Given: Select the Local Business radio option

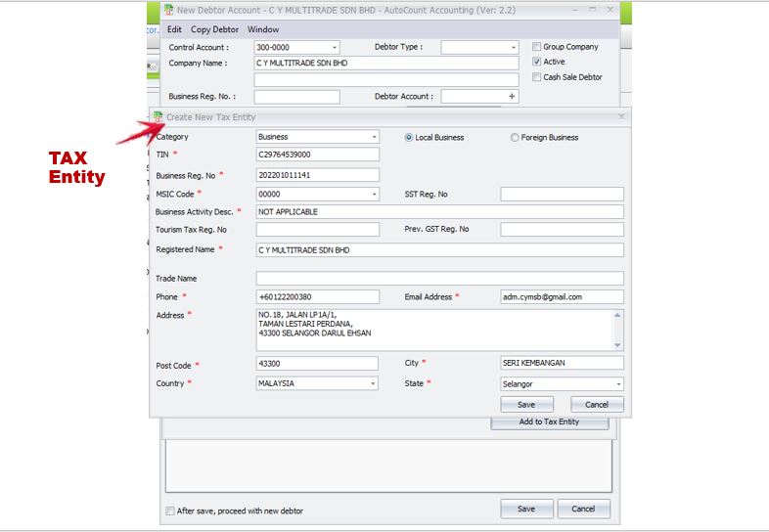Looking at the screenshot, I should tap(409, 137).
